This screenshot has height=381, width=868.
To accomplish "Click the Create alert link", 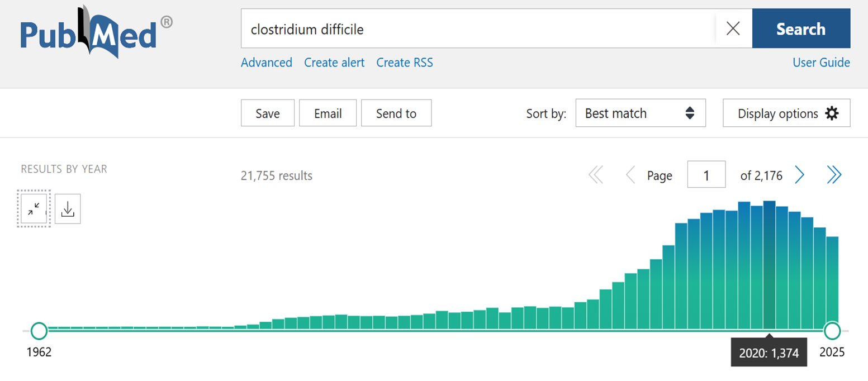I will coord(334,63).
